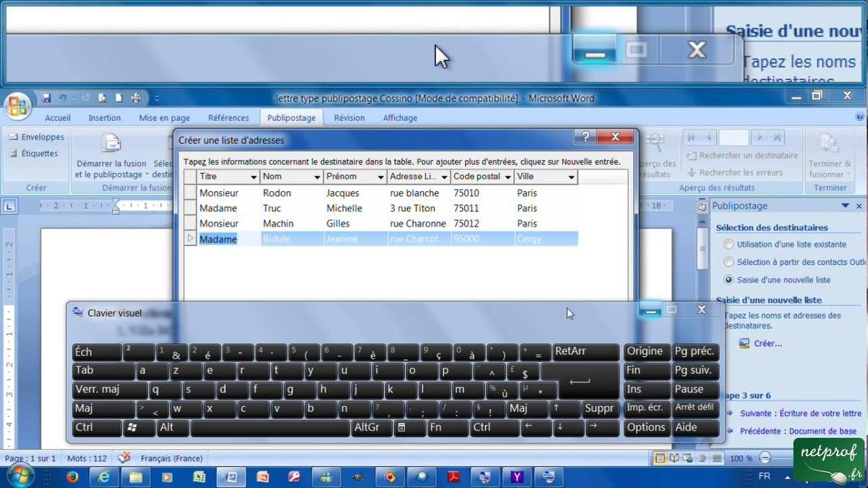The width and height of the screenshot is (868, 488).
Task: Open Publipostage task pane options arrow
Action: 846,206
